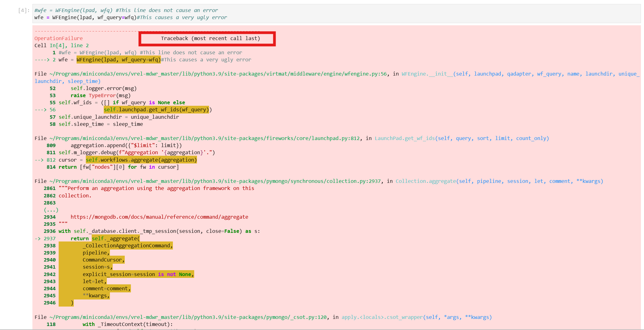The image size is (644, 330).
Task: Click line 53 'raise TypeError(msg)'
Action: click(x=101, y=95)
